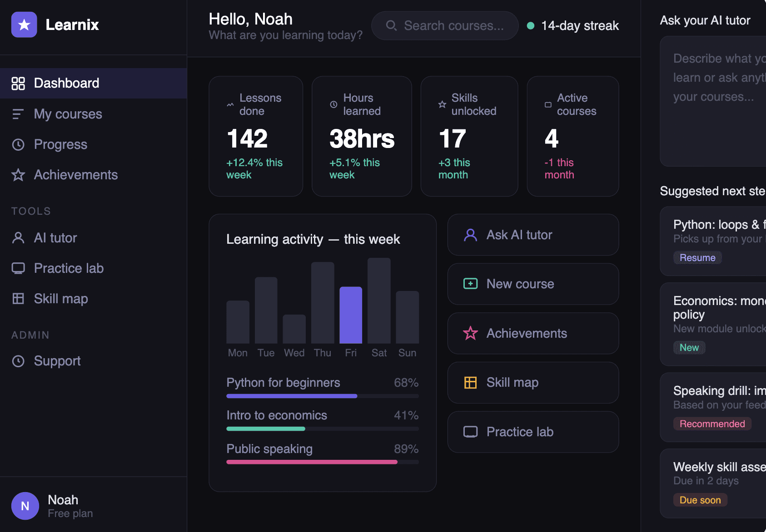The image size is (766, 532).
Task: Start a New course
Action: (532, 284)
